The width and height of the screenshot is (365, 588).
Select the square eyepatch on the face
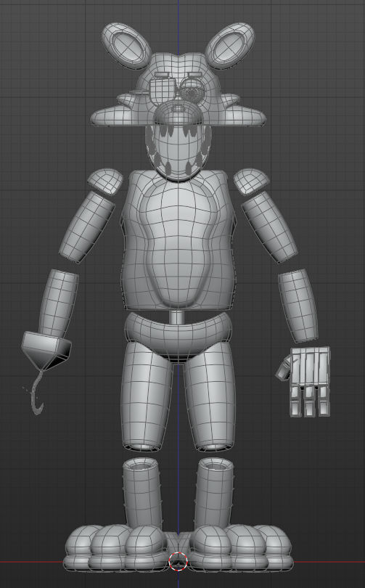[162, 91]
